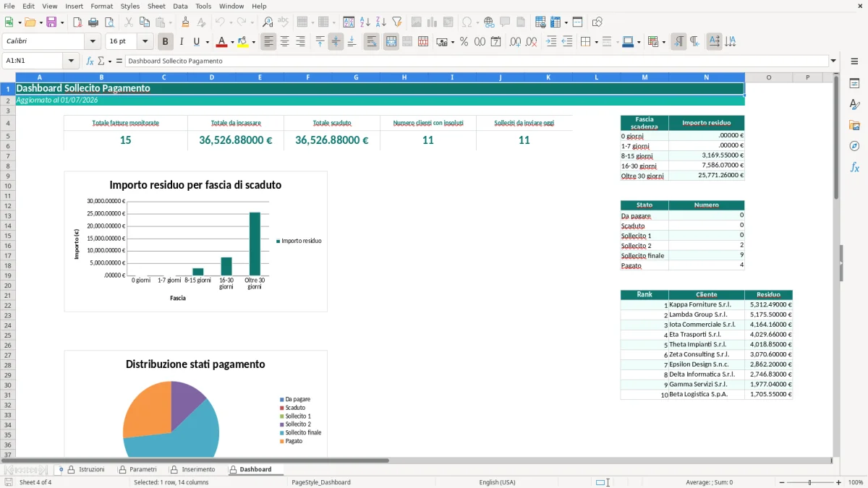Click the Define Print Area icon
The height and width of the screenshot is (488, 868).
pyautogui.click(x=540, y=22)
